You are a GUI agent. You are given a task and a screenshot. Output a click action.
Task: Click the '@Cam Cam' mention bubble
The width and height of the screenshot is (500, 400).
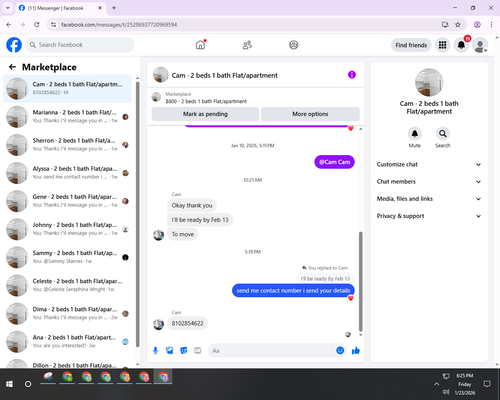pyautogui.click(x=334, y=162)
